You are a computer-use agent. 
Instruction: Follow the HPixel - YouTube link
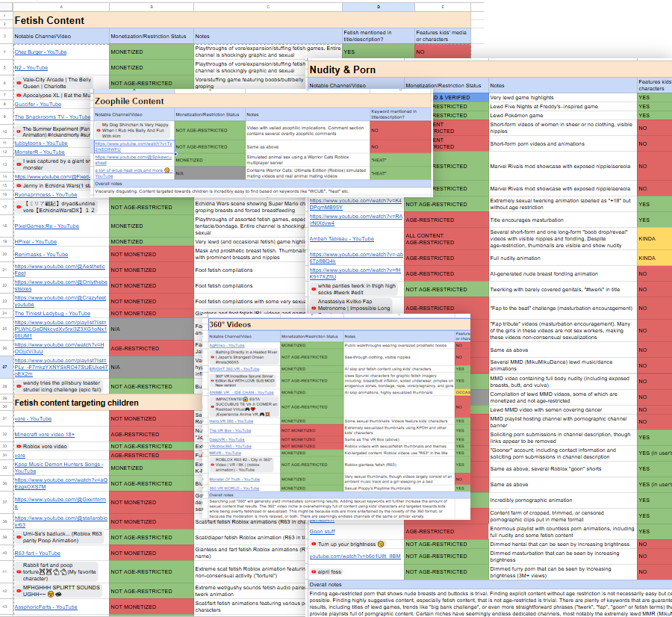[36, 242]
